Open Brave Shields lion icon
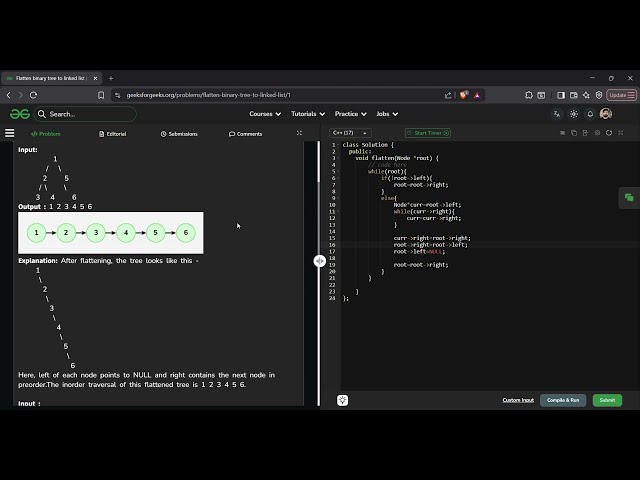Image resolution: width=640 pixels, height=480 pixels. 464,95
